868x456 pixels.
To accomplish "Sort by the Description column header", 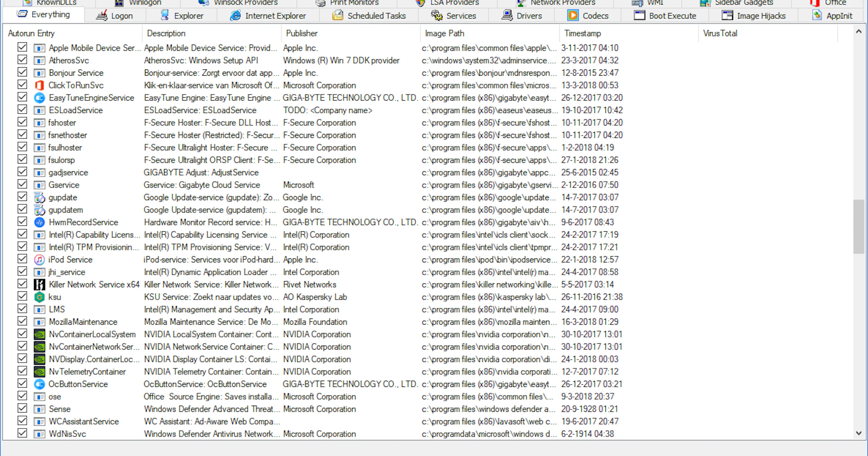I will pyautogui.click(x=212, y=33).
